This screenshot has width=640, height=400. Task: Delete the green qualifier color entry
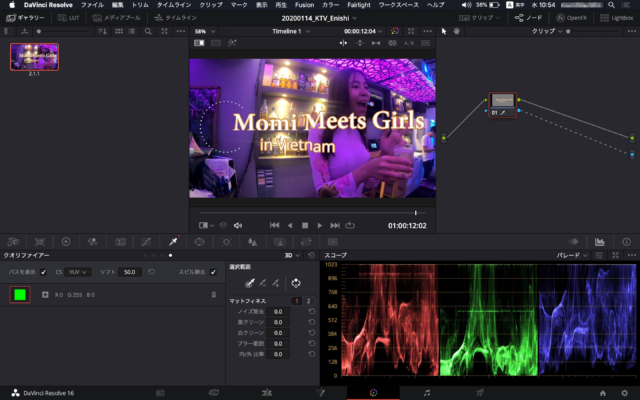[x=213, y=295]
